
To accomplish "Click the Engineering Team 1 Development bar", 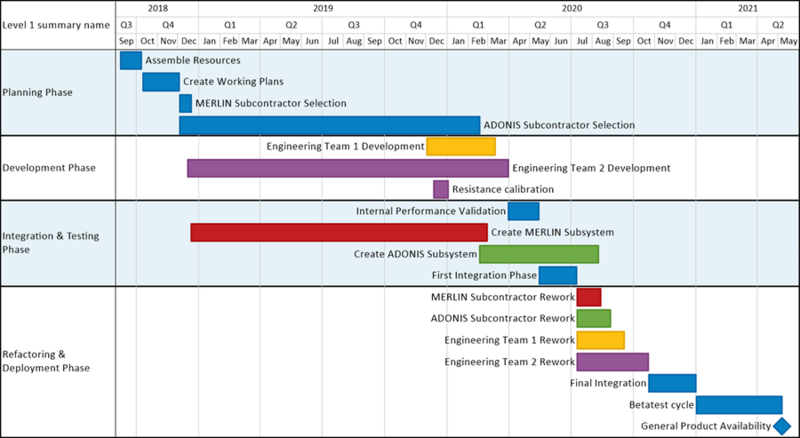I will coord(461,147).
